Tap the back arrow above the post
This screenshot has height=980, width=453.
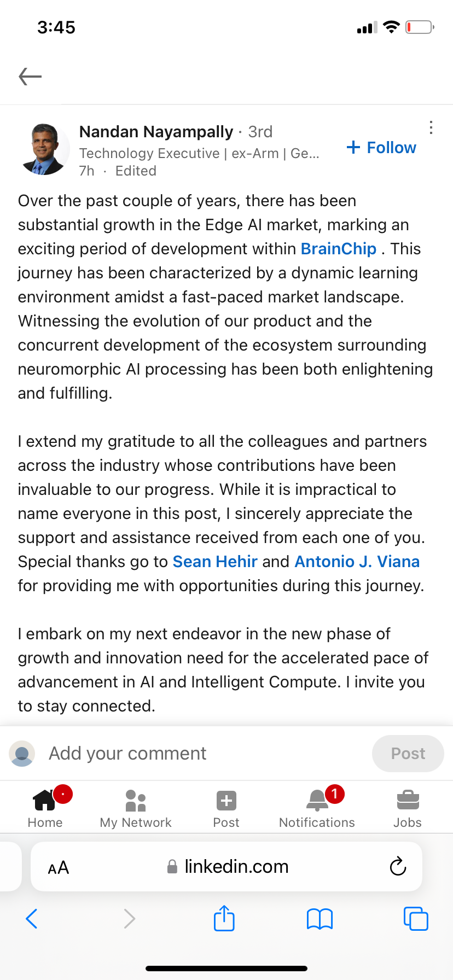pyautogui.click(x=30, y=77)
